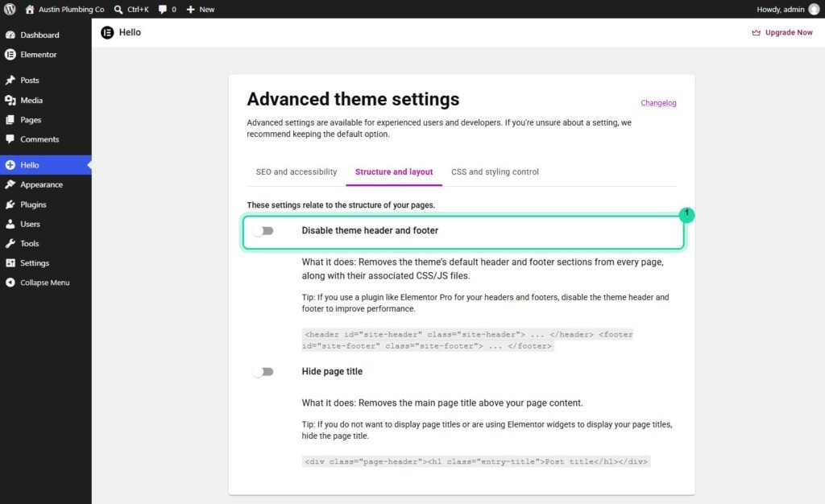The image size is (825, 504).
Task: Click the Pages sidebar icon
Action: pyautogui.click(x=10, y=119)
